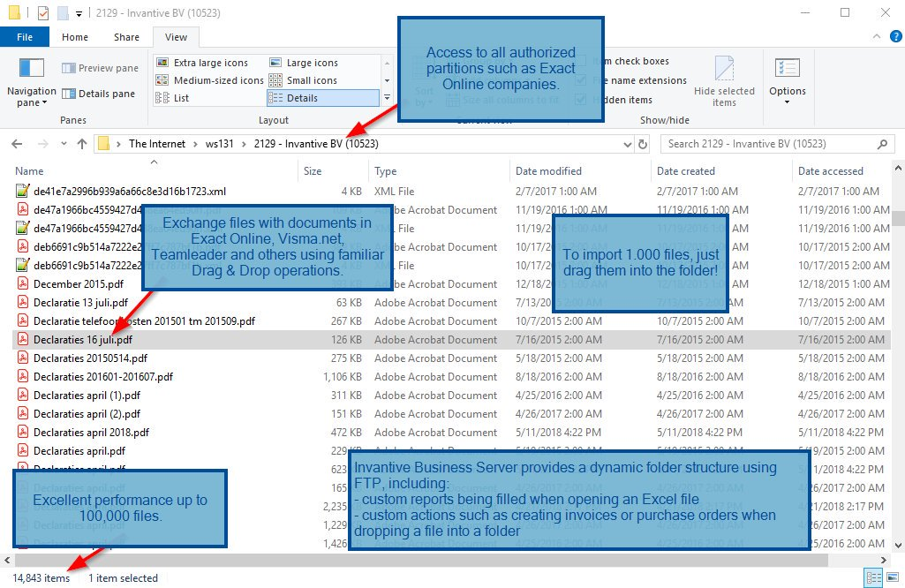Toggle the Details pane
Screen dimensions: 905x588
click(98, 94)
